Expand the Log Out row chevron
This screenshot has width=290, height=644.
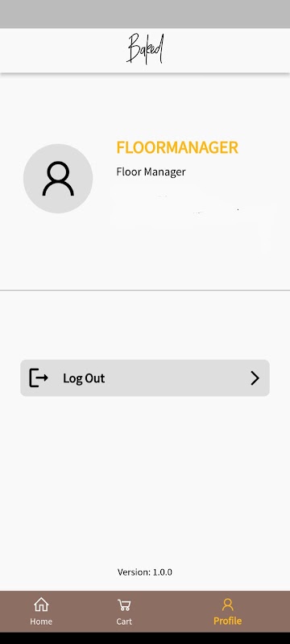pyautogui.click(x=255, y=378)
